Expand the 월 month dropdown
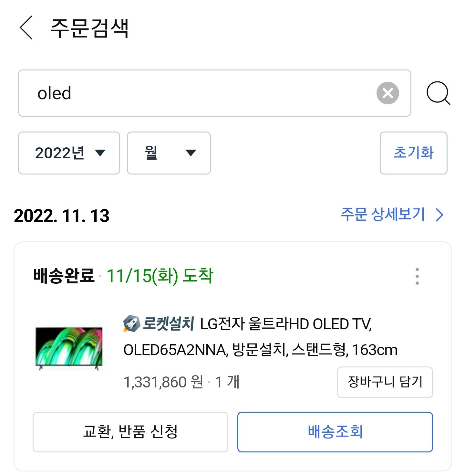The width and height of the screenshot is (465, 476). point(169,153)
